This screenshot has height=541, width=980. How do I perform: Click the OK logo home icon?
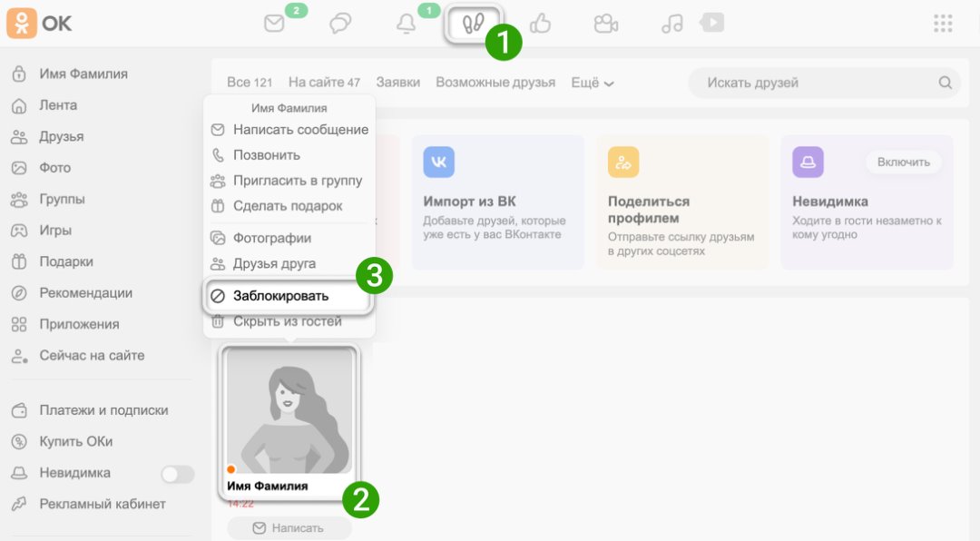pyautogui.click(x=22, y=24)
